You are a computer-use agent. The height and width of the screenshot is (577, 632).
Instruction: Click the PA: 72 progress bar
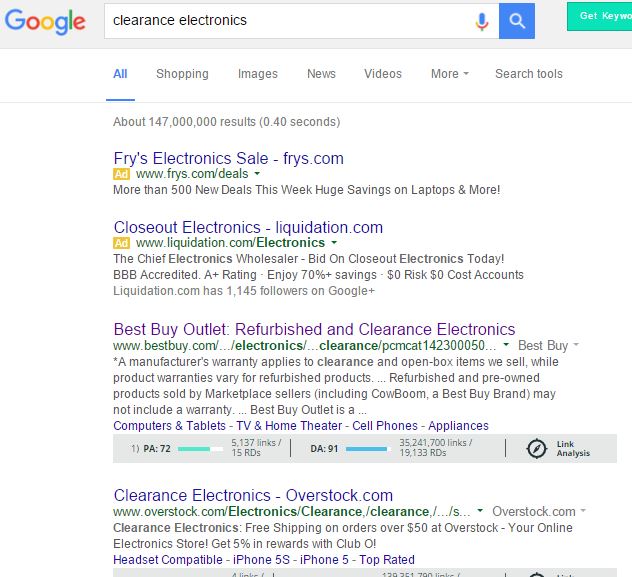(x=200, y=449)
